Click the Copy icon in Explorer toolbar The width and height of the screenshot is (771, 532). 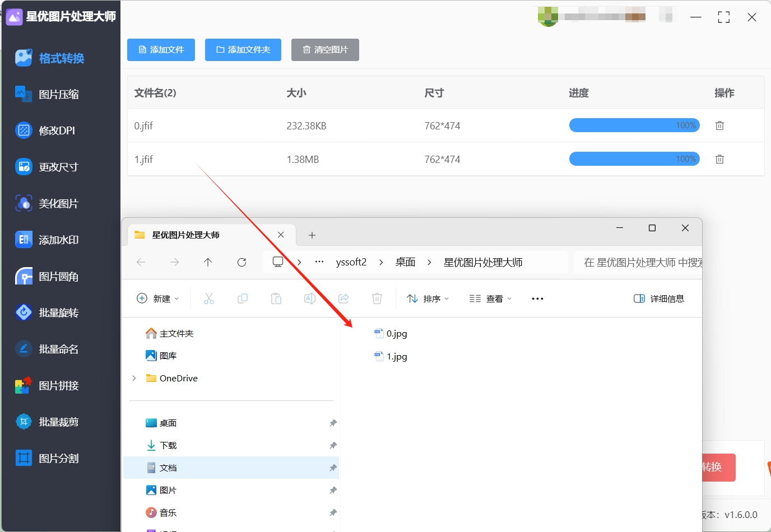[x=243, y=298]
